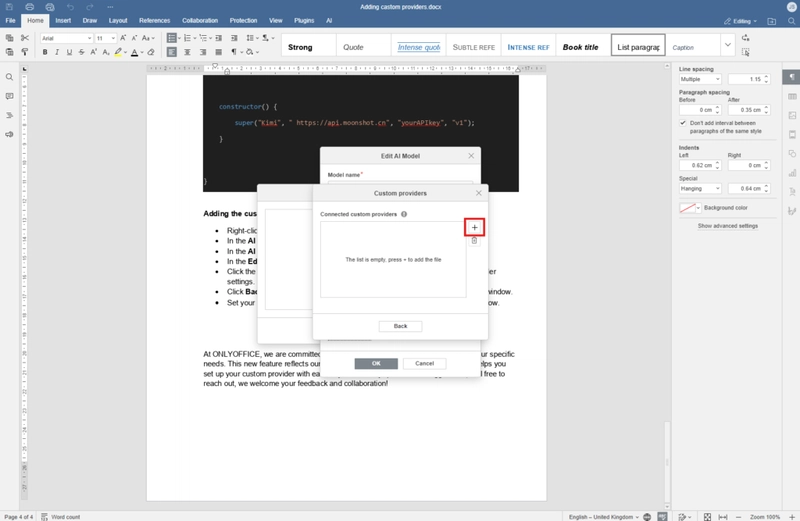Screen dimensions: 800x521
Task: Apply the font color A button
Action: 135,52
